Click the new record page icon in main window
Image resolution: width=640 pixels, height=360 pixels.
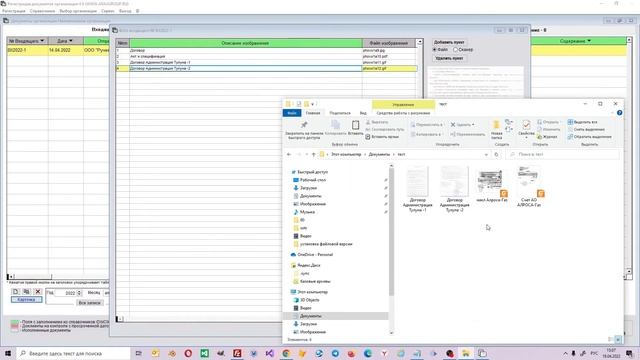16,291
